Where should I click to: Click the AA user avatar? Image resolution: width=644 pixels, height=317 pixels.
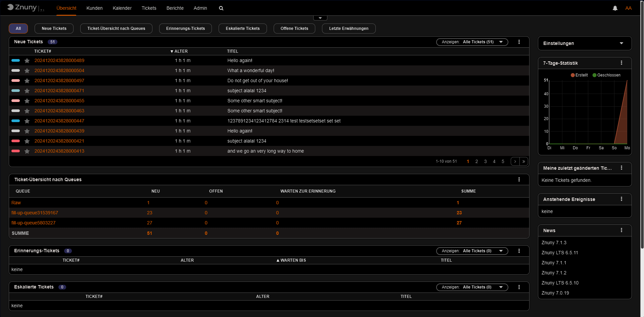(628, 8)
